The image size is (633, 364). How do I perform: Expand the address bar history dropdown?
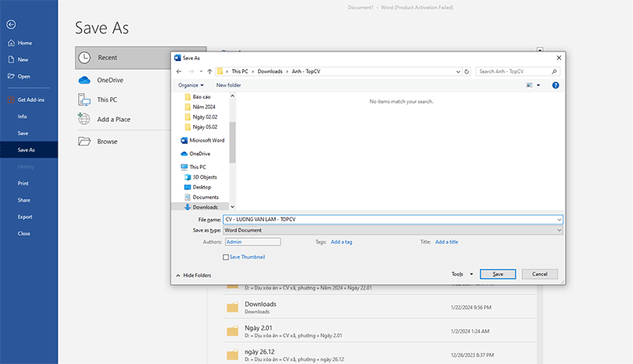458,71
